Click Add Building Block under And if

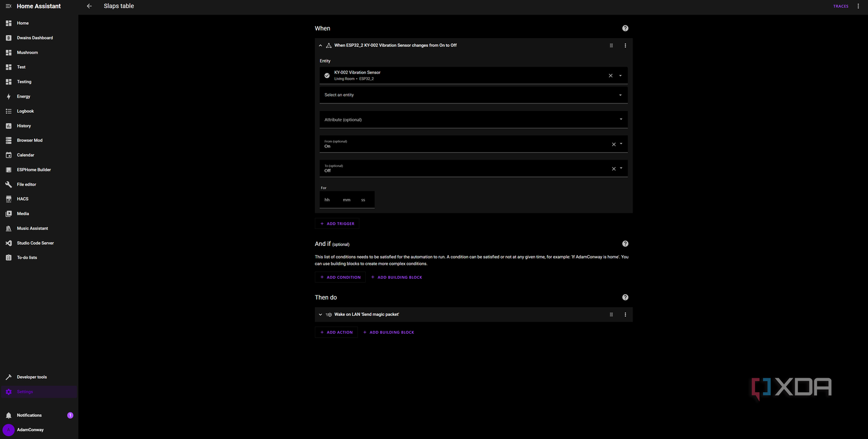(396, 278)
